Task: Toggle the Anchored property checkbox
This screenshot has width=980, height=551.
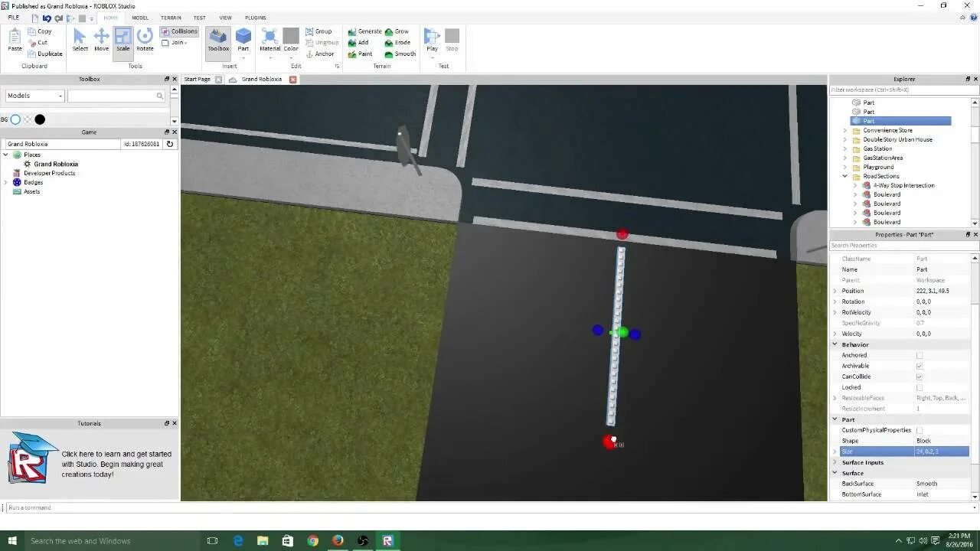Action: pos(920,355)
